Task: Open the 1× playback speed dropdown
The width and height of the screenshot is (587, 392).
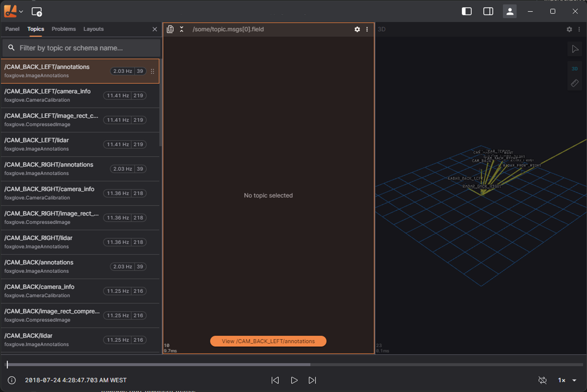Action: pos(567,380)
